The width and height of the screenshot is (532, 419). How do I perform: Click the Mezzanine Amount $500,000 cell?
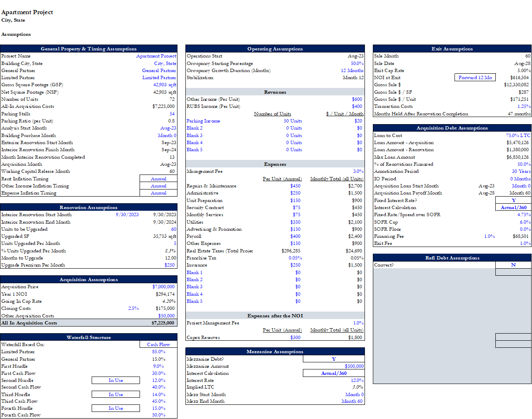click(x=354, y=366)
